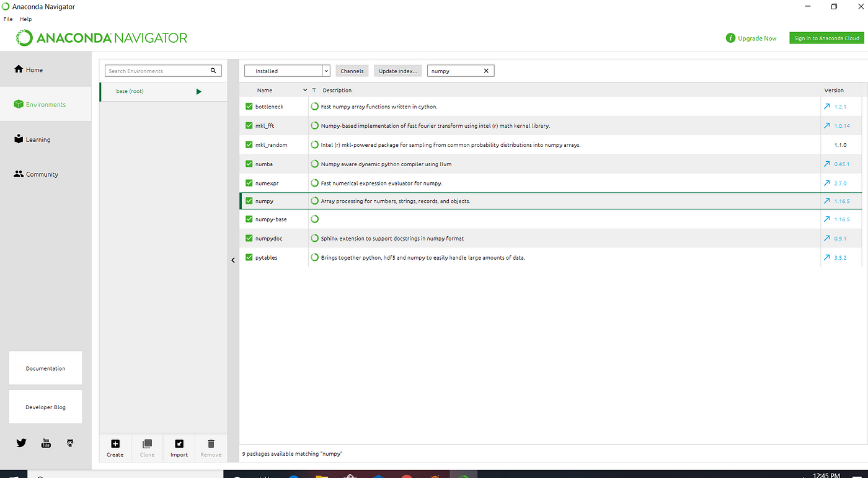Toggle the mkl_fft package checkbox
The width and height of the screenshot is (868, 478).
point(249,126)
